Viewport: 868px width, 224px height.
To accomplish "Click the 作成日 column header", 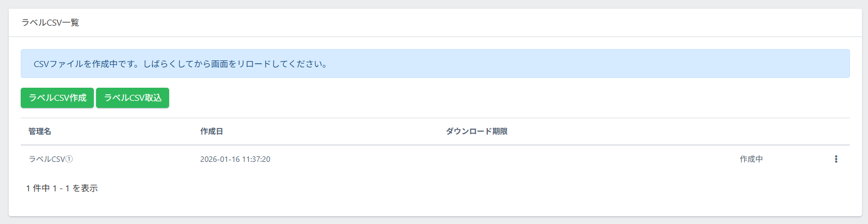I will tap(212, 131).
